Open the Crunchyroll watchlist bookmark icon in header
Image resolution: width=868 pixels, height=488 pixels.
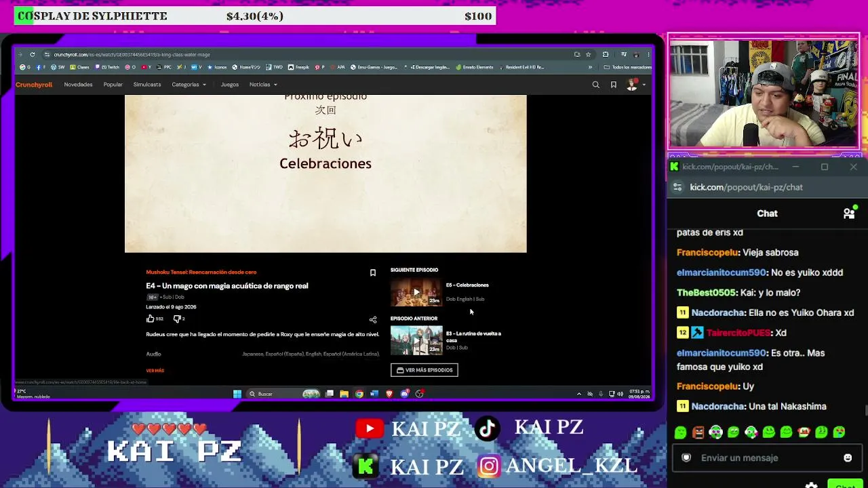(x=613, y=85)
